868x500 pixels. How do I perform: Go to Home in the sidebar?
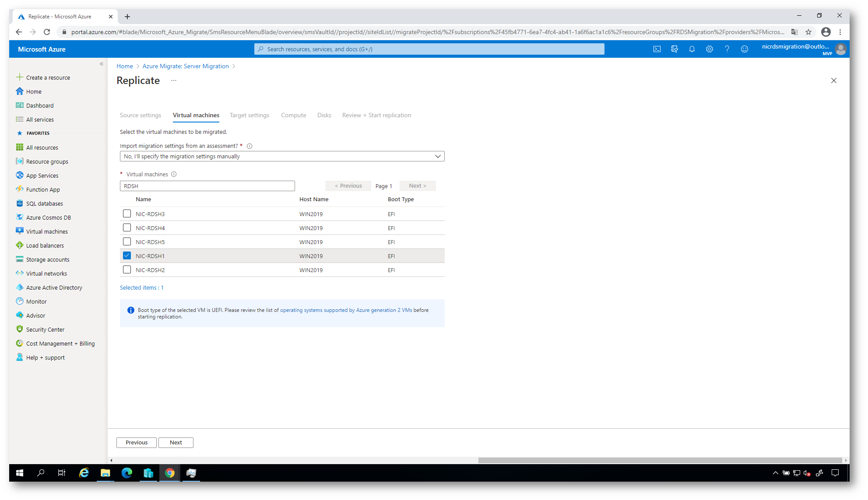coord(34,91)
